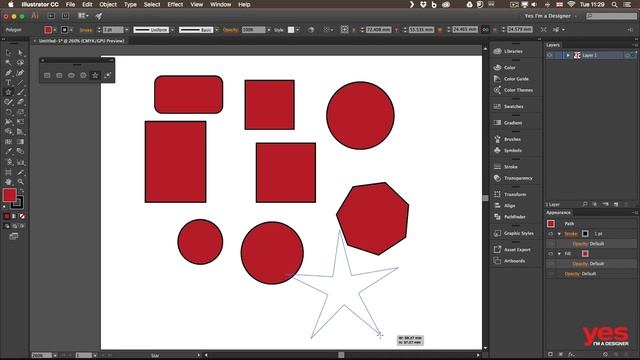Choose Star tool in floating shape panel

pyautogui.click(x=95, y=76)
